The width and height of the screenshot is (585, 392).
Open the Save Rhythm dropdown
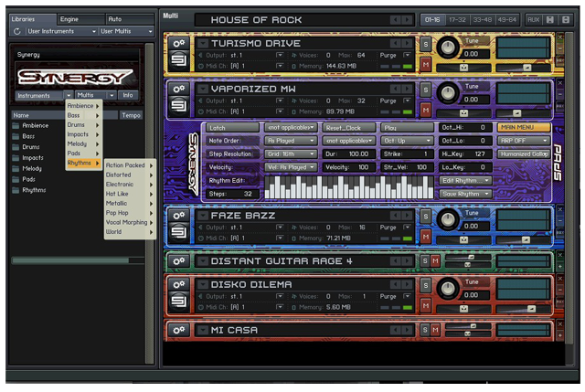[465, 194]
